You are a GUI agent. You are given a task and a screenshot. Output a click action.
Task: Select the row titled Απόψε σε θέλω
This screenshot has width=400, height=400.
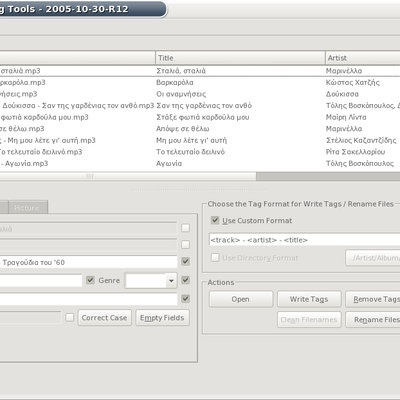tap(200, 129)
